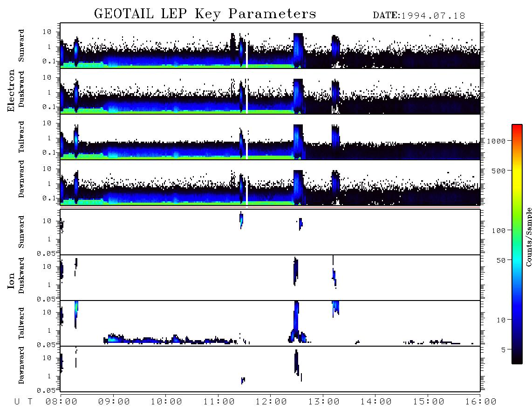Image resolution: width=532 pixels, height=410 pixels.
Task: Click the 11:30 ion burst in the Ion Sunward panel
Action: (241, 220)
